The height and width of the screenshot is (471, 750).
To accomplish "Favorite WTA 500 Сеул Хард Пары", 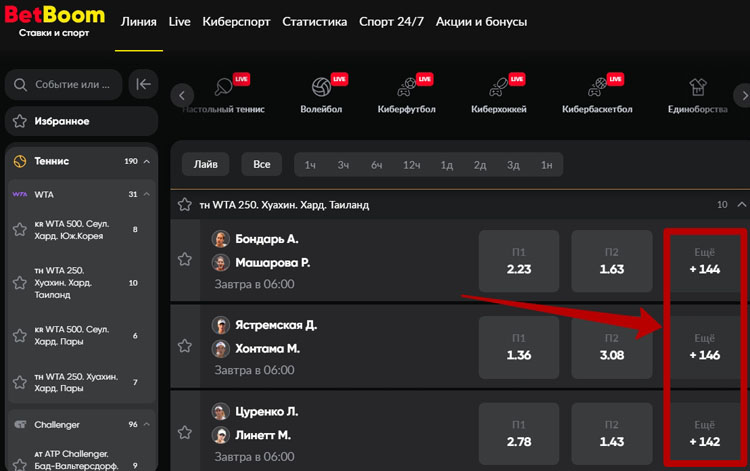I will [x=20, y=336].
